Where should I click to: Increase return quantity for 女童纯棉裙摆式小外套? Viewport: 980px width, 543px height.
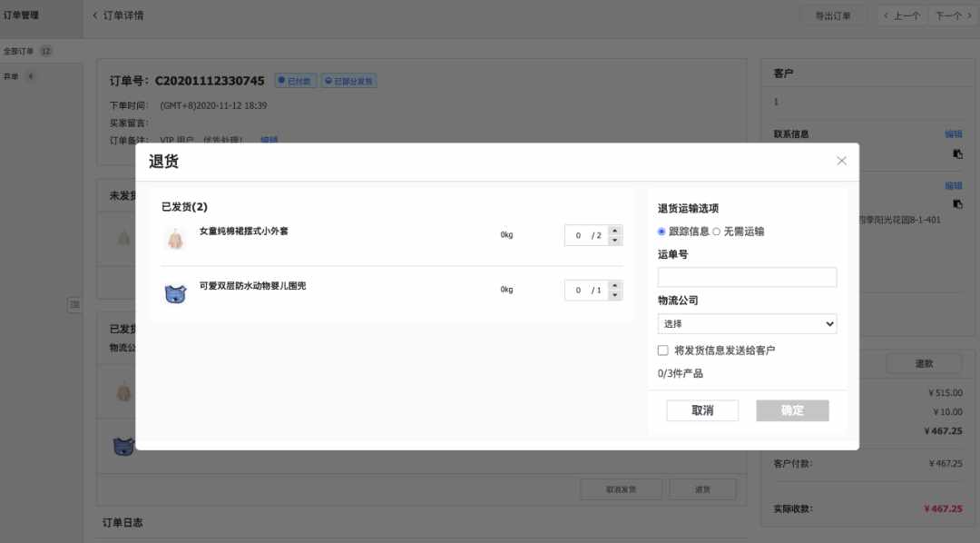(615, 231)
